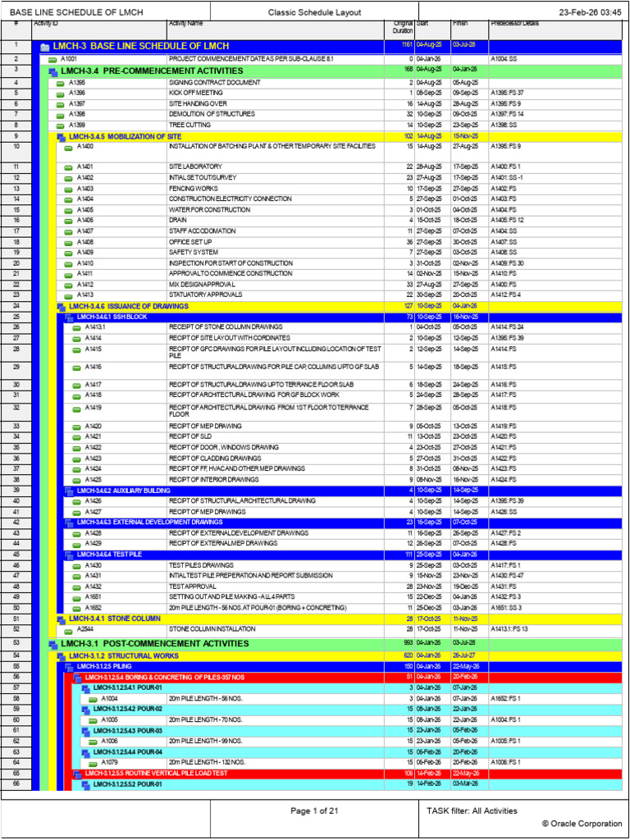Select the 20m PILE LENGTH - 132 NOS. row
The height and width of the screenshot is (840, 630).
327,762
